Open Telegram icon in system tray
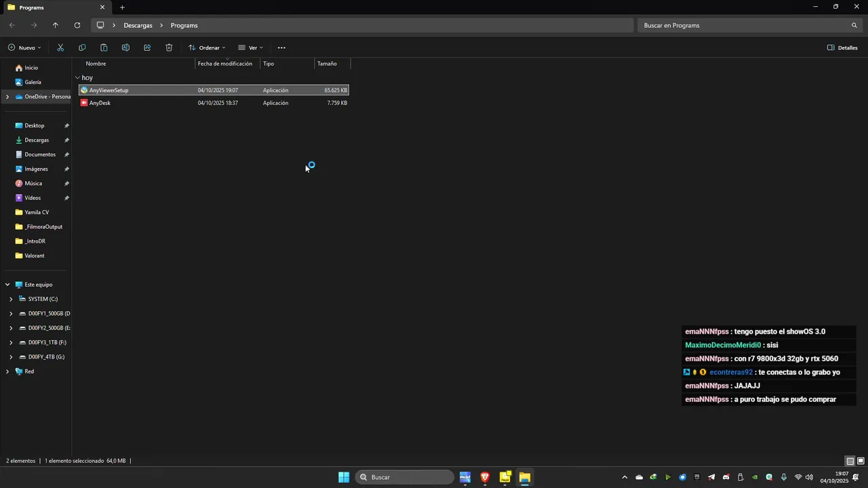Image resolution: width=868 pixels, height=488 pixels. [x=711, y=477]
